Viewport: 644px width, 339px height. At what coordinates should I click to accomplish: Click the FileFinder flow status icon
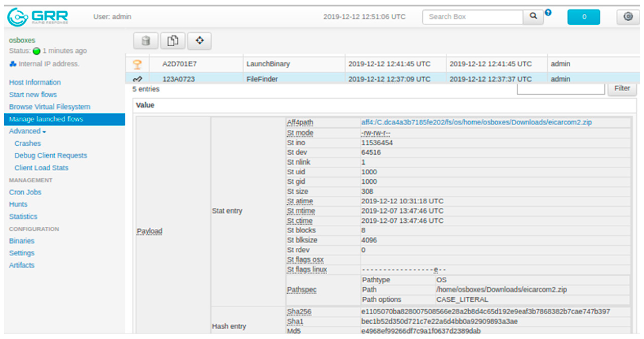tap(138, 79)
